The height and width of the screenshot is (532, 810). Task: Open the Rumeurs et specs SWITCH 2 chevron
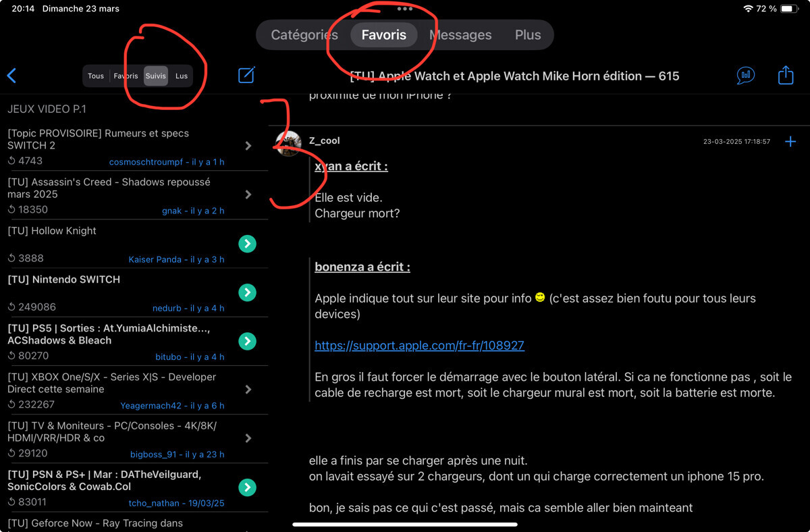(248, 146)
